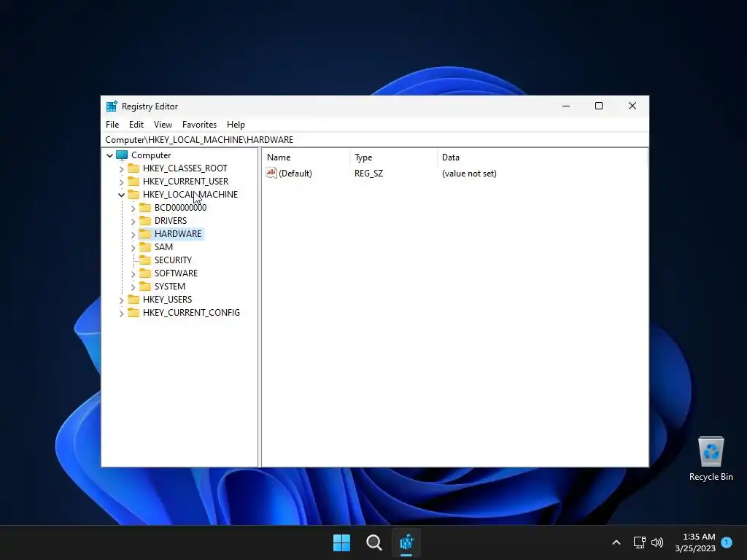Click Registry Editor taskbar icon
The image size is (747, 560).
pos(406,542)
